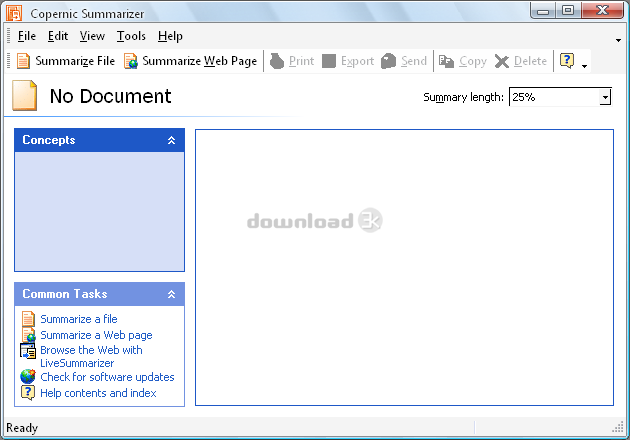This screenshot has height=440, width=630.
Task: Open the Tools menu
Action: click(x=131, y=36)
